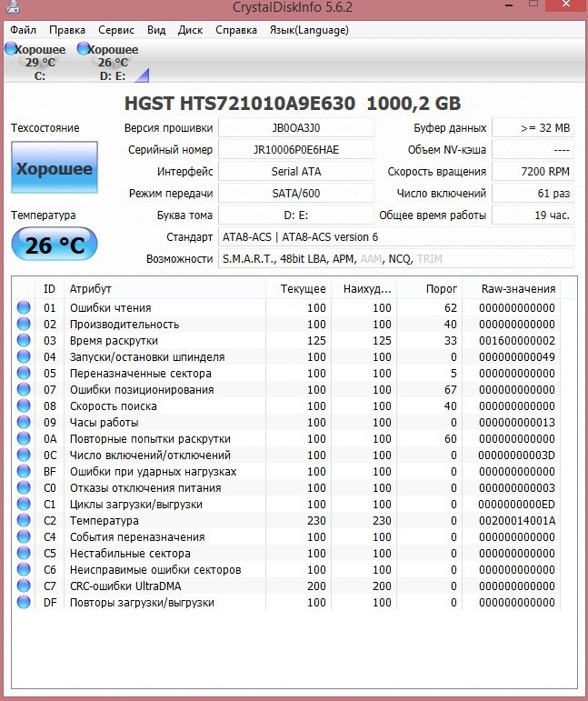588x701 pixels.
Task: Open the Язык(Language) menu
Action: coord(309,30)
